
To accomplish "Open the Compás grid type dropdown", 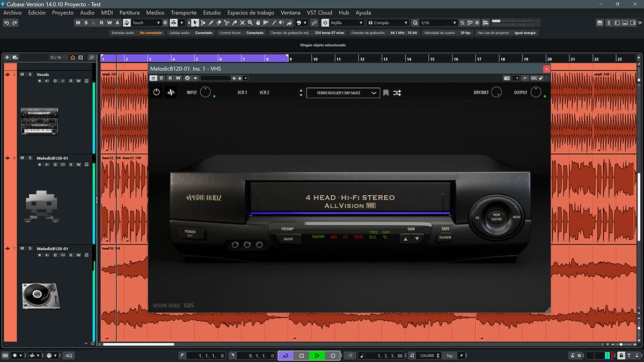I will pyautogui.click(x=387, y=23).
